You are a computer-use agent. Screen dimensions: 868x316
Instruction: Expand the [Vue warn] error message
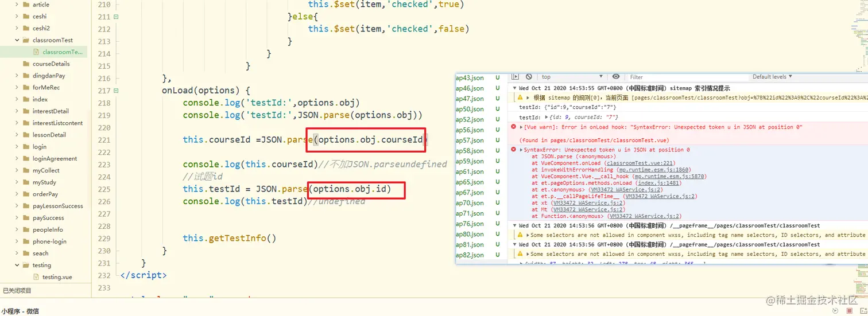pos(521,127)
